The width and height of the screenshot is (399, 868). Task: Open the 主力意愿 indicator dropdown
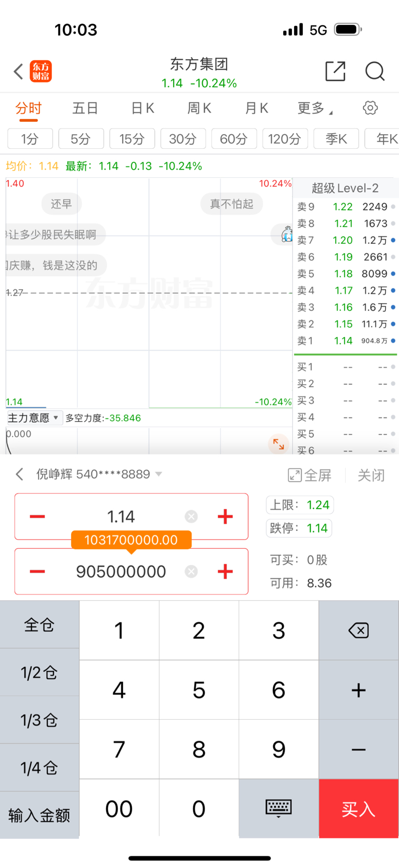click(35, 418)
